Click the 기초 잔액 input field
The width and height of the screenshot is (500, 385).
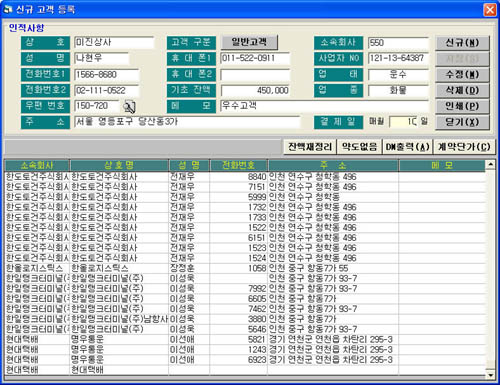255,90
